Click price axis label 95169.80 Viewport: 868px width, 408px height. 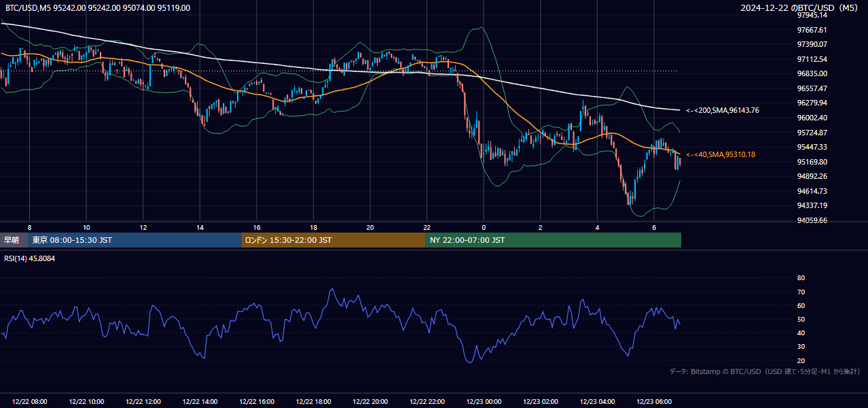[812, 162]
